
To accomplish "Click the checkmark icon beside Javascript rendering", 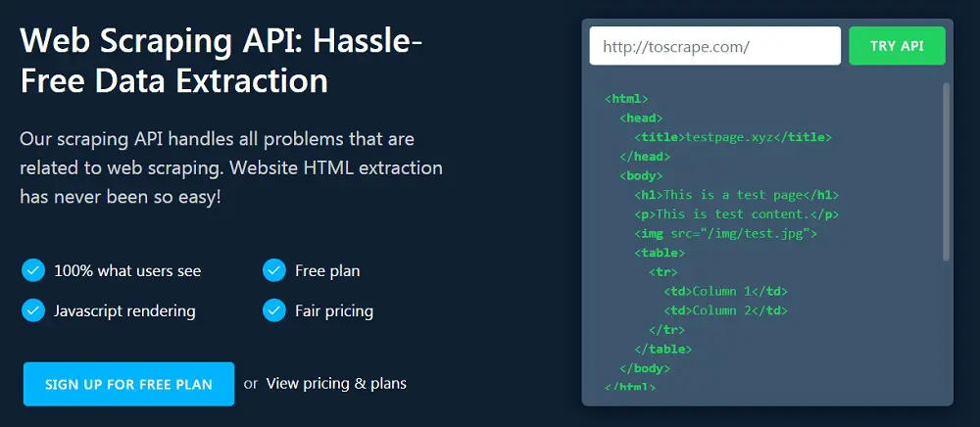I will point(33,310).
